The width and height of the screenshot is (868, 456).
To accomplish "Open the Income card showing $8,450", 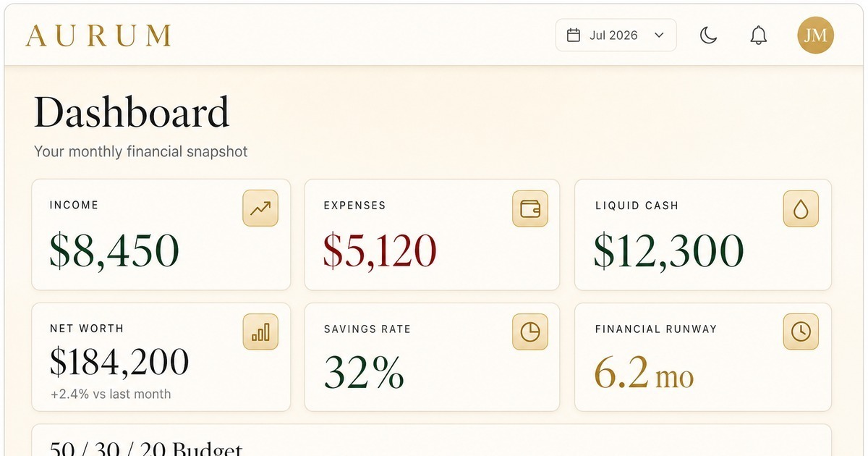I will pyautogui.click(x=161, y=235).
